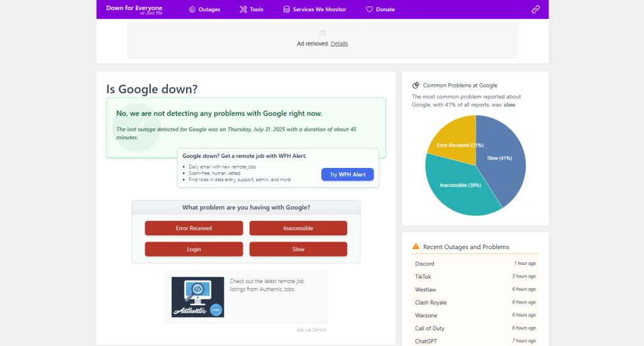Click the 'Common Problems at Google' heading
644x346 pixels.
tap(460, 86)
